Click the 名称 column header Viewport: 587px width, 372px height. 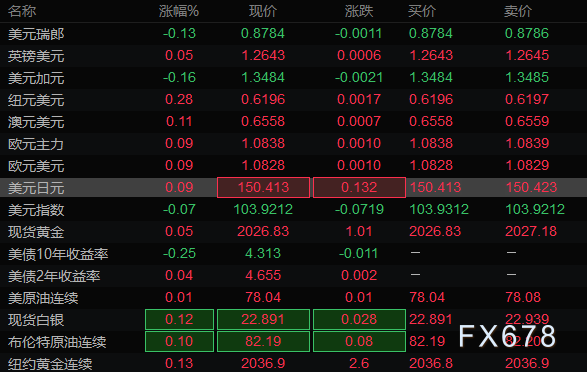[x=22, y=11]
